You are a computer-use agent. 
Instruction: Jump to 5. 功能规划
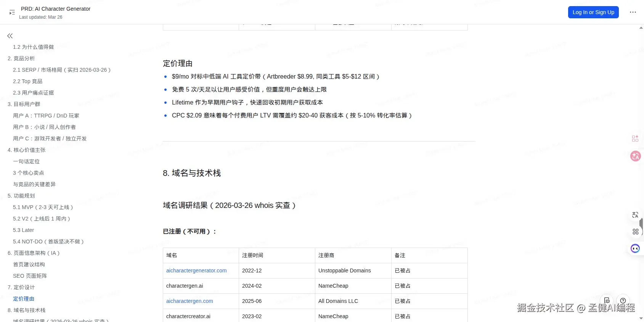pos(21,196)
